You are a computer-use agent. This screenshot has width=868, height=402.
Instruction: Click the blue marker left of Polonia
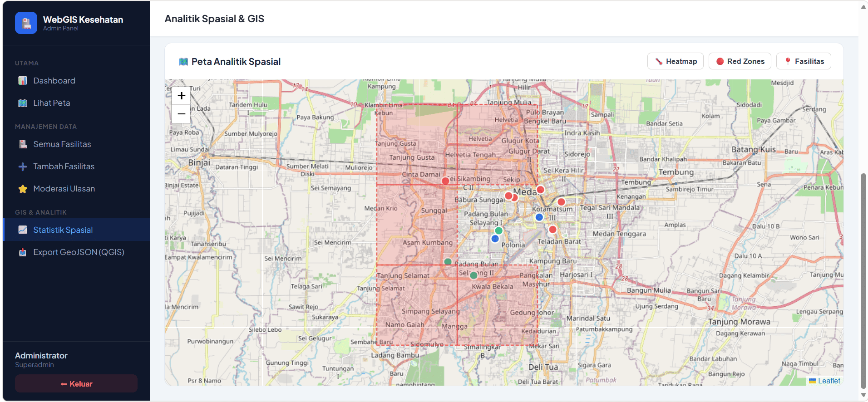[x=495, y=239]
